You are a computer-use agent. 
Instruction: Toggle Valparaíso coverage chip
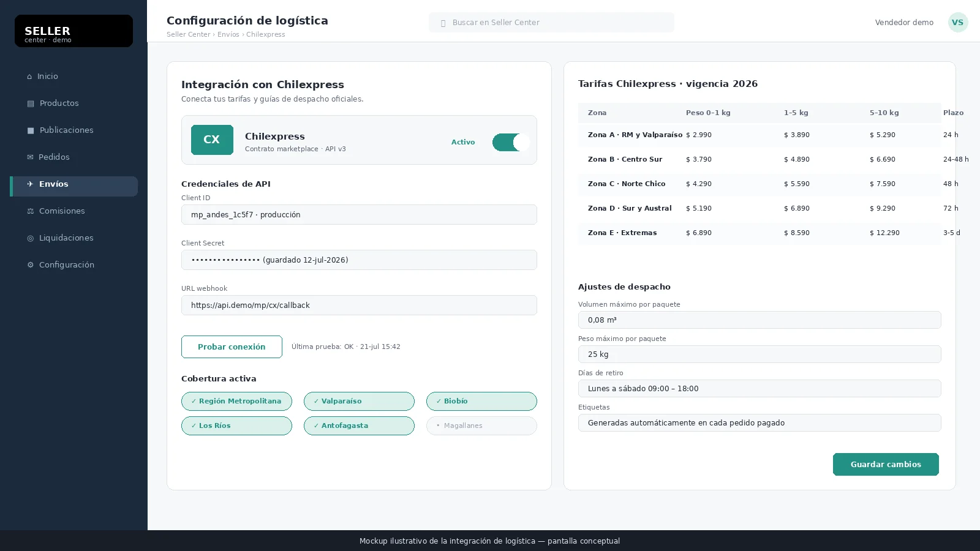click(359, 401)
